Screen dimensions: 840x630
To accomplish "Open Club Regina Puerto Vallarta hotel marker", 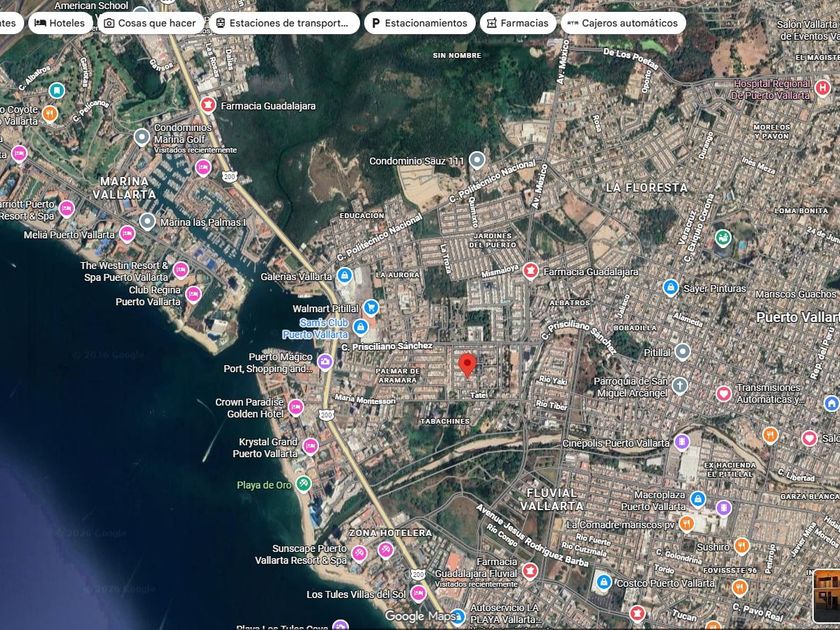I will click(193, 294).
